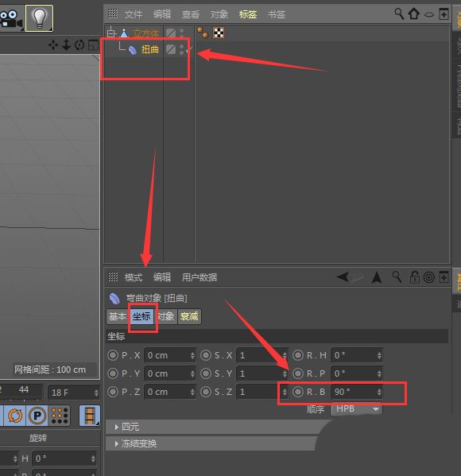Open the 衰减 tab
Screen dimensions: 461x476
coord(189,316)
